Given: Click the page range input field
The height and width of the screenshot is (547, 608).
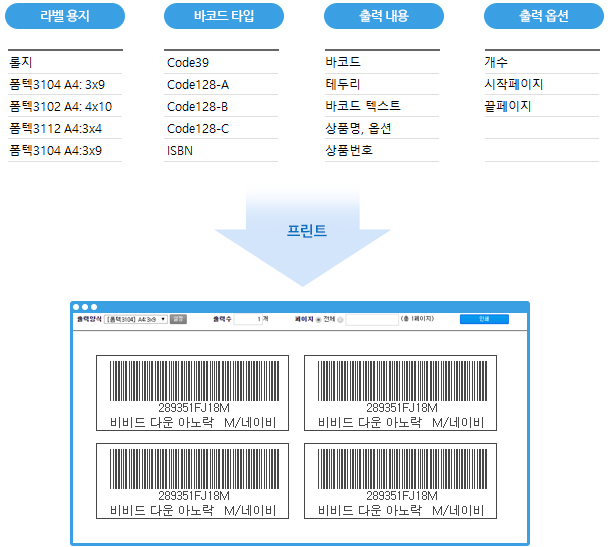Looking at the screenshot, I should (372, 320).
